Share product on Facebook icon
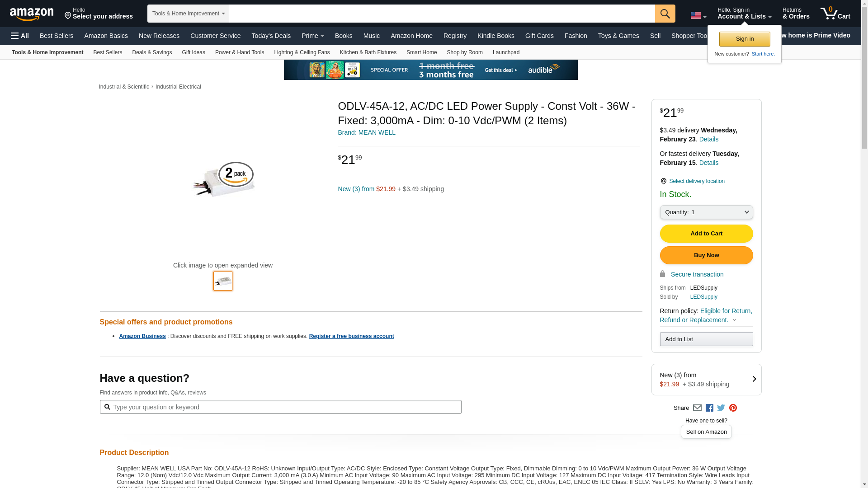868x488 pixels. [x=709, y=408]
